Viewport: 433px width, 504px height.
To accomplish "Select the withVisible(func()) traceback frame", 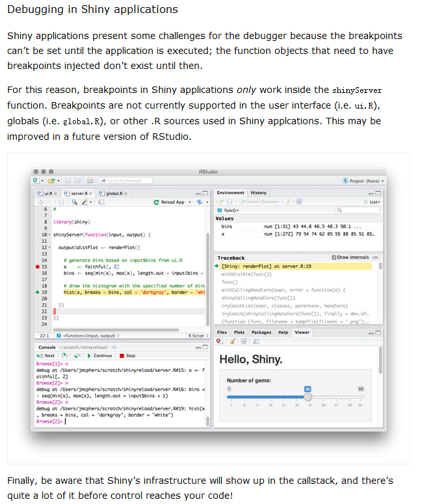I will pos(246,274).
